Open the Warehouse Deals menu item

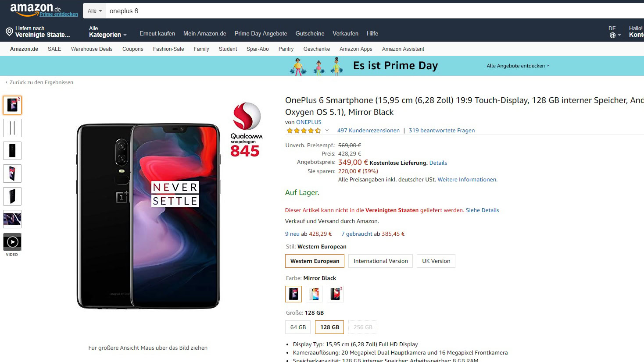pyautogui.click(x=92, y=49)
